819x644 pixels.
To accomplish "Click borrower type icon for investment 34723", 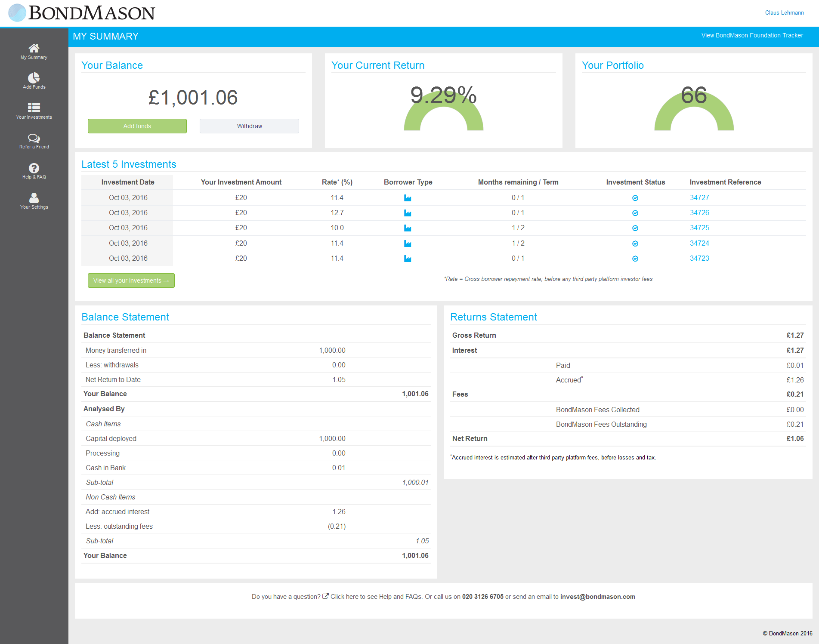I will coord(408,259).
